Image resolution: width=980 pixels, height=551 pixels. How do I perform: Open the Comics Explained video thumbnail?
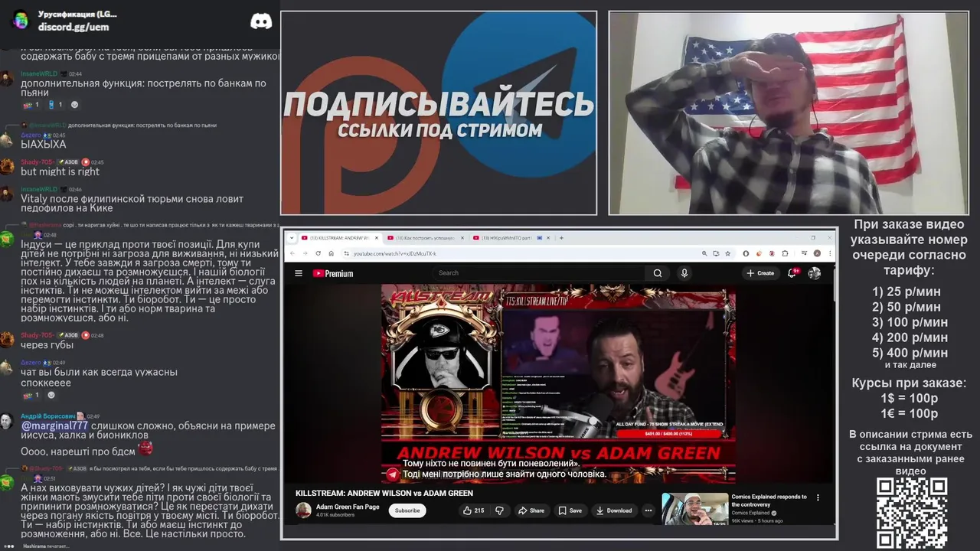pos(695,509)
